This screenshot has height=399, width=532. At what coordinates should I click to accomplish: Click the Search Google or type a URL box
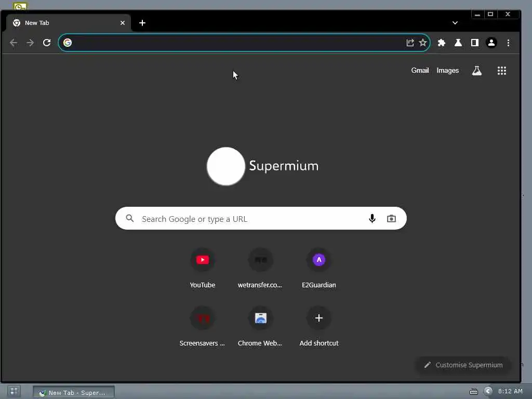[x=261, y=219]
